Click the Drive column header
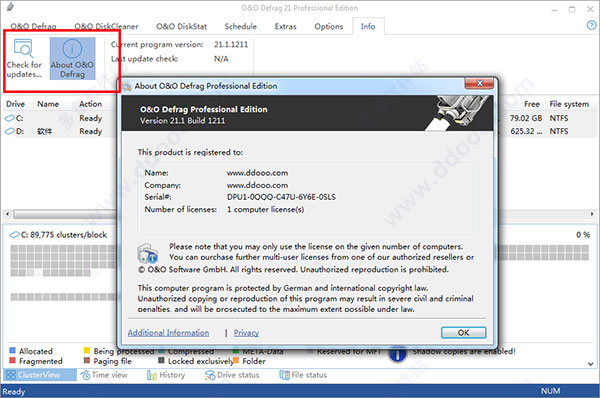This screenshot has height=398, width=600. pyautogui.click(x=15, y=104)
